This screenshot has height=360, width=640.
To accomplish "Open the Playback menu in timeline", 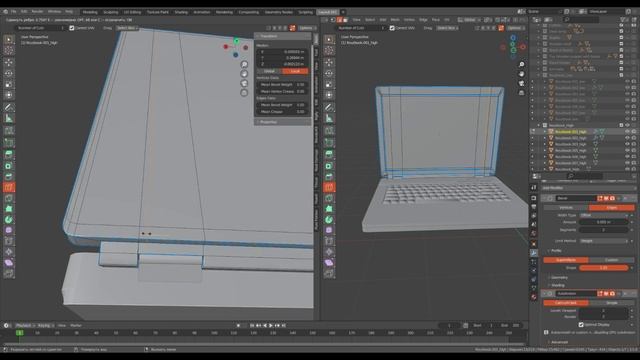I will (24, 326).
